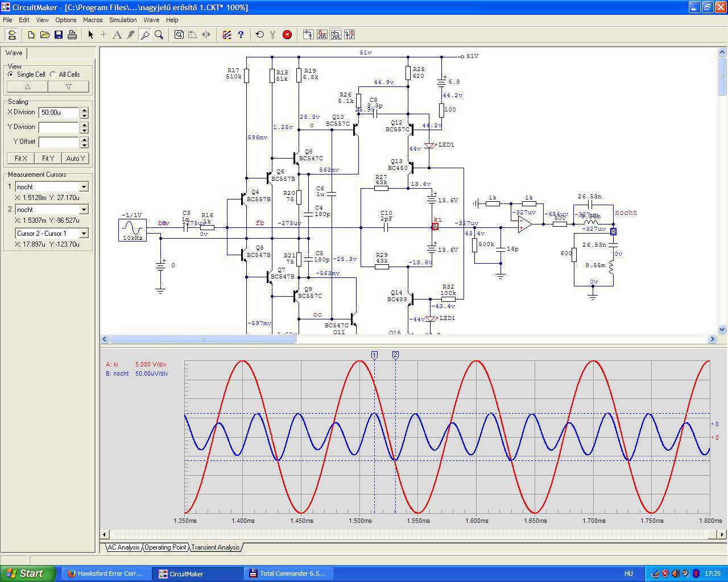Increase the X Division stepper value
Image resolution: width=728 pixels, height=582 pixels.
[84, 110]
